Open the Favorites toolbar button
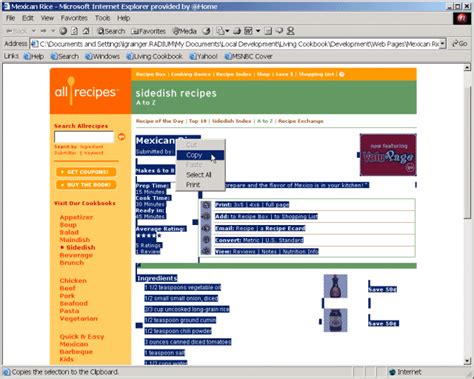This screenshot has width=474, height=379. click(148, 31)
